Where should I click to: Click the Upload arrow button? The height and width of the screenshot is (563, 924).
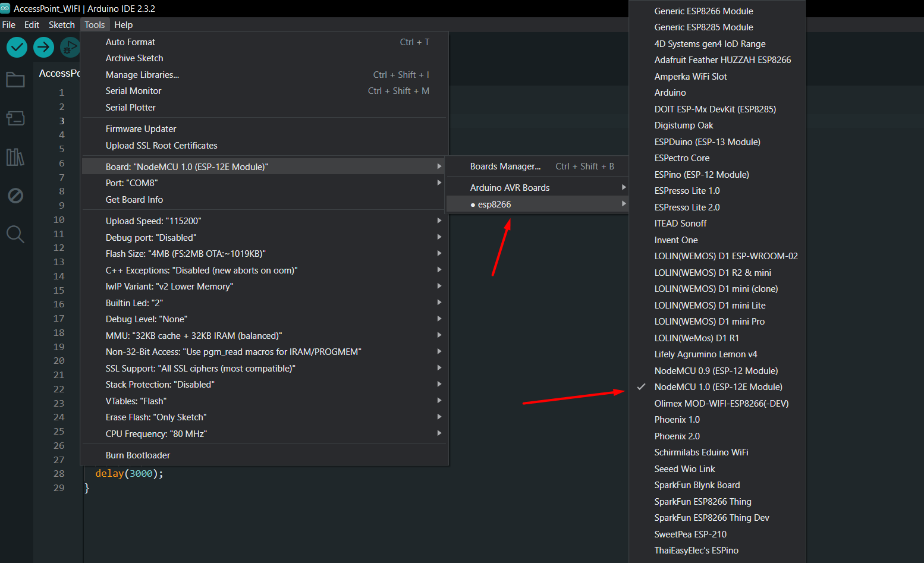[43, 47]
